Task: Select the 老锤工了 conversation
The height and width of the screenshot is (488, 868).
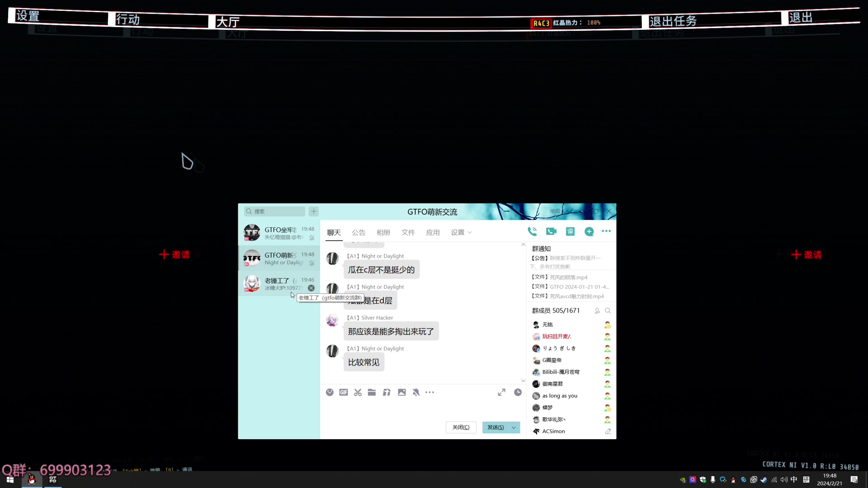Action: (x=279, y=283)
